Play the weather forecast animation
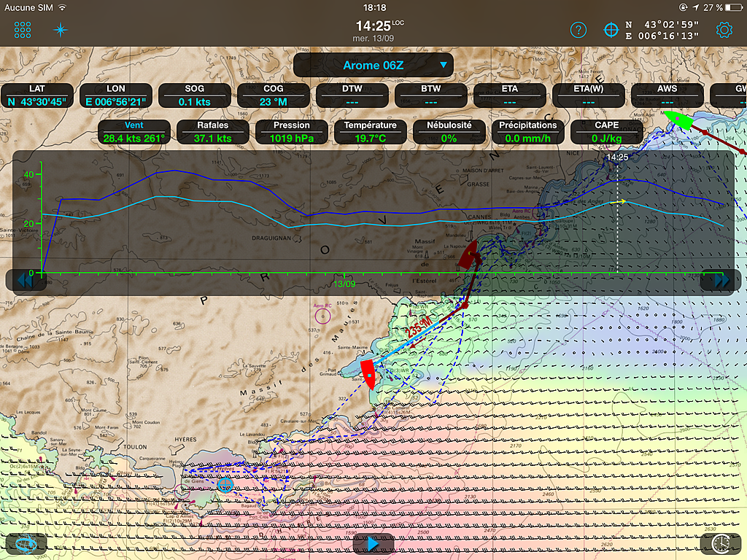 point(373,543)
